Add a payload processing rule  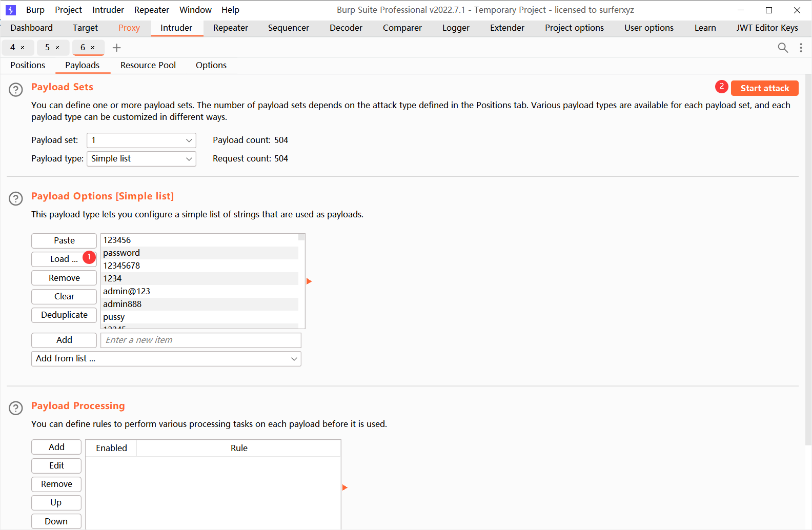pyautogui.click(x=56, y=447)
